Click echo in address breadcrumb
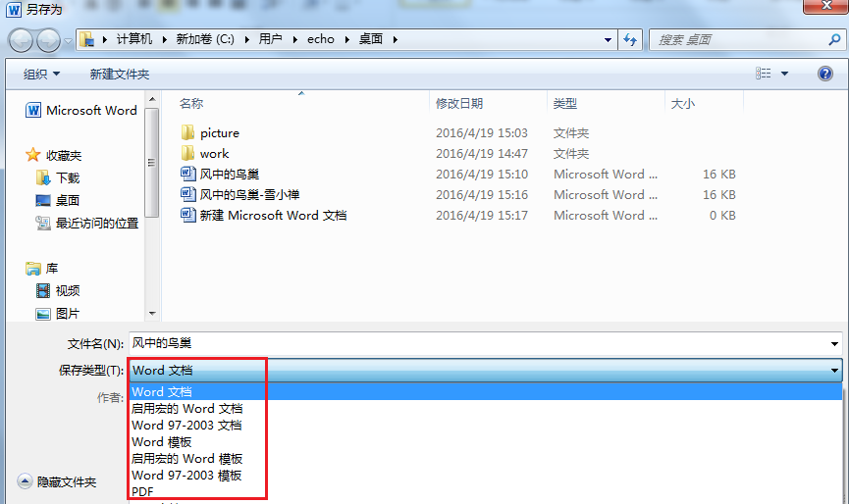 [x=321, y=39]
